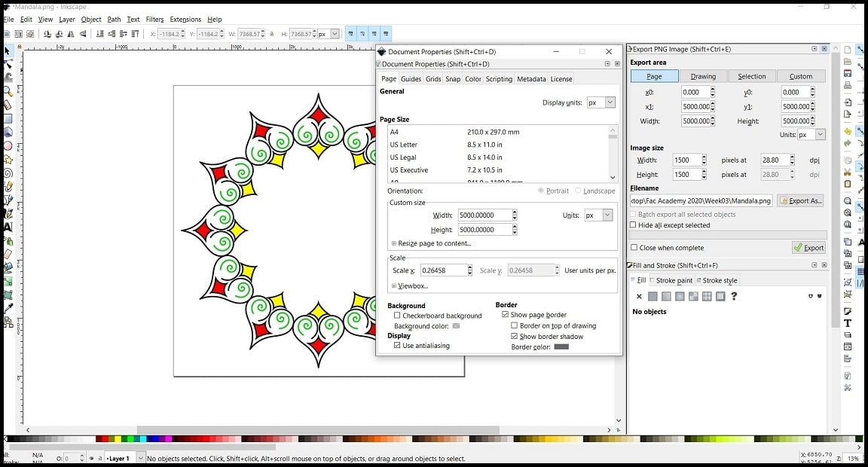
Task: Select Portrait orientation radio button
Action: pos(540,191)
